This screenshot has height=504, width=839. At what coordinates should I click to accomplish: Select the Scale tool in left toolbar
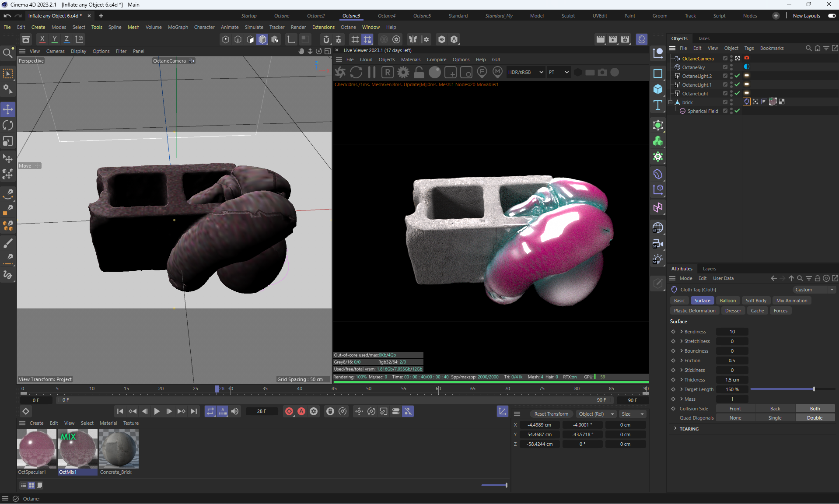8,141
